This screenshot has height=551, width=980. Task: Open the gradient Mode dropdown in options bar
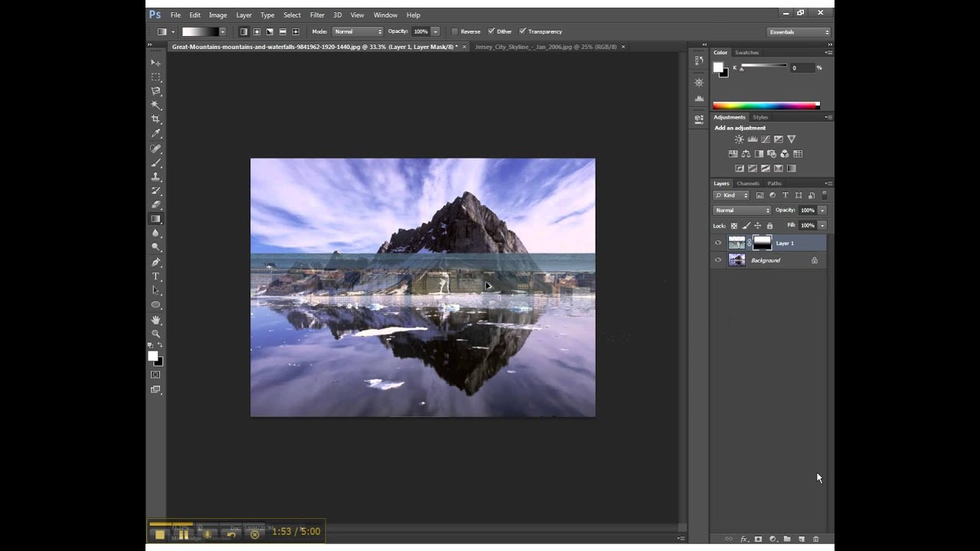coord(358,31)
